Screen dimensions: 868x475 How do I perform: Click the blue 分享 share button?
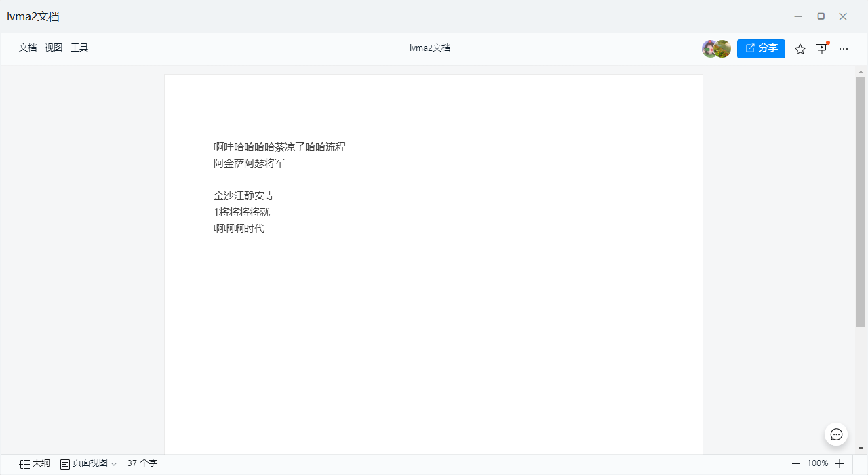761,48
